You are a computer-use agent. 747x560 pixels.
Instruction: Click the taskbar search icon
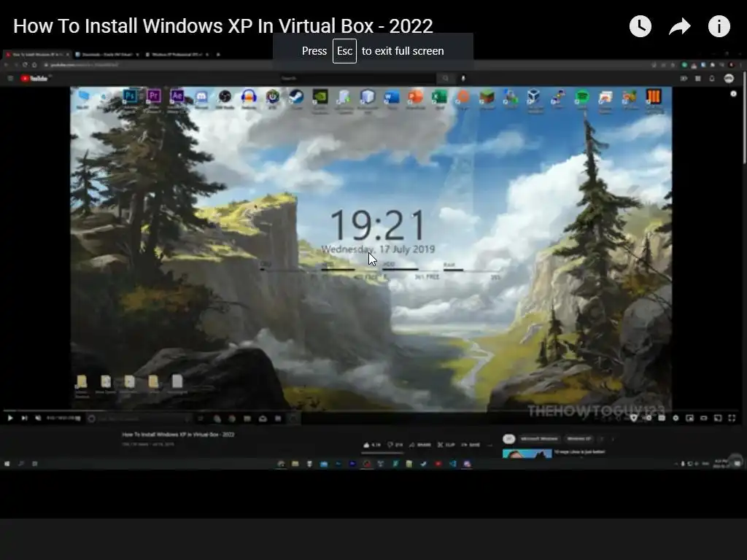(20, 464)
